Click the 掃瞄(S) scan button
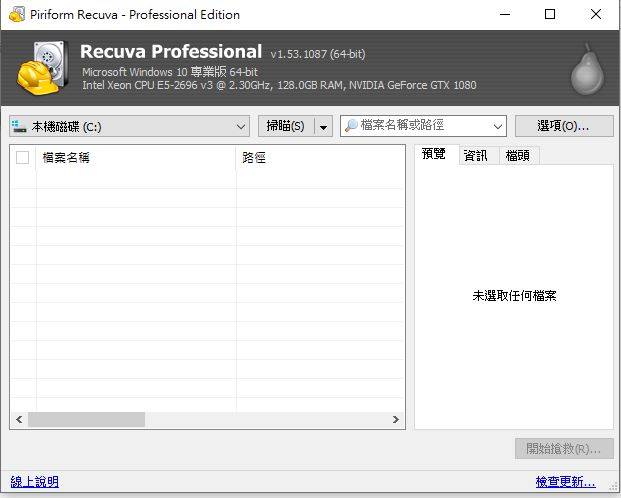The width and height of the screenshot is (621, 498). (x=286, y=126)
